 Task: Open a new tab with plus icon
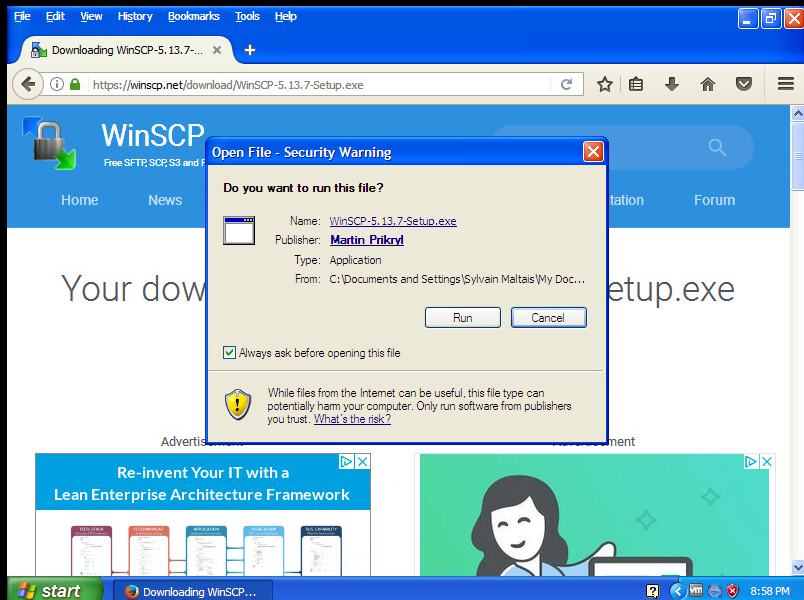click(250, 50)
